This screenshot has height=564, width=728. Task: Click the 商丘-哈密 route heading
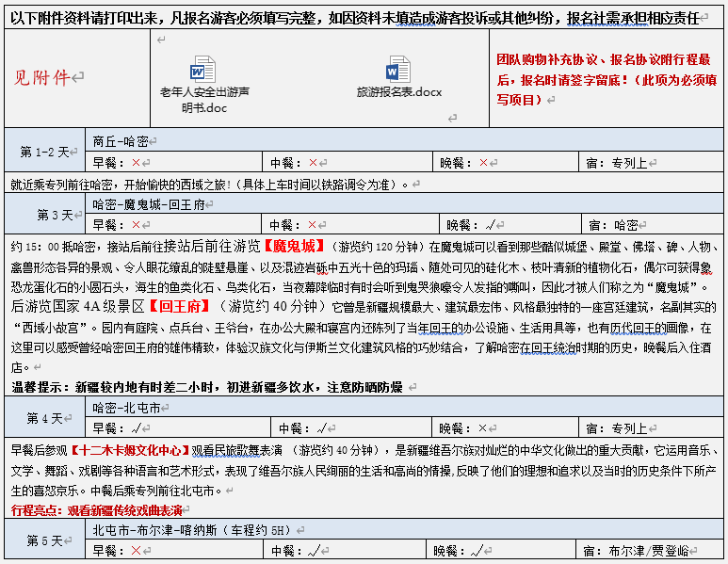tap(121, 141)
